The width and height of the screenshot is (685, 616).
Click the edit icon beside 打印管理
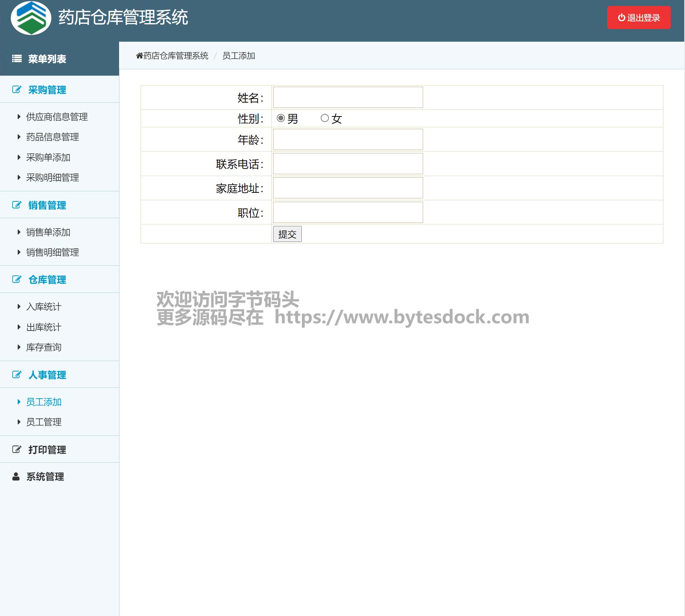(17, 450)
